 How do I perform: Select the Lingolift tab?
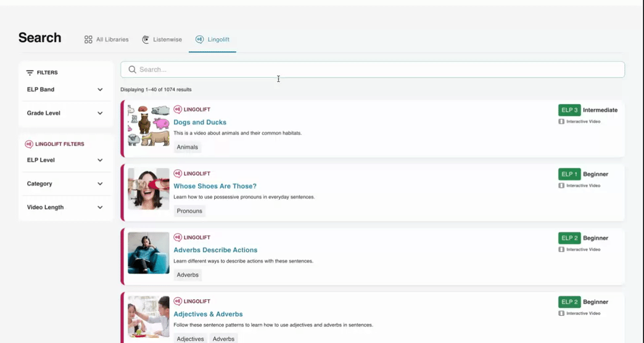point(212,39)
